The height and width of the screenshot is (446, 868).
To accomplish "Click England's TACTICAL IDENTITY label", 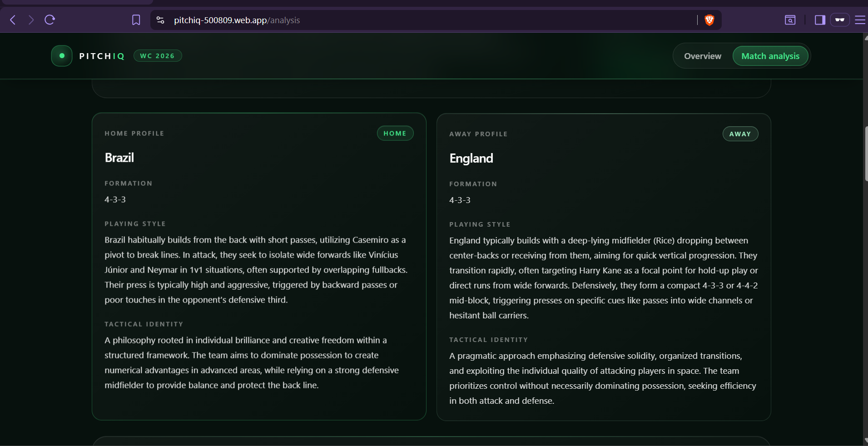I will (489, 340).
